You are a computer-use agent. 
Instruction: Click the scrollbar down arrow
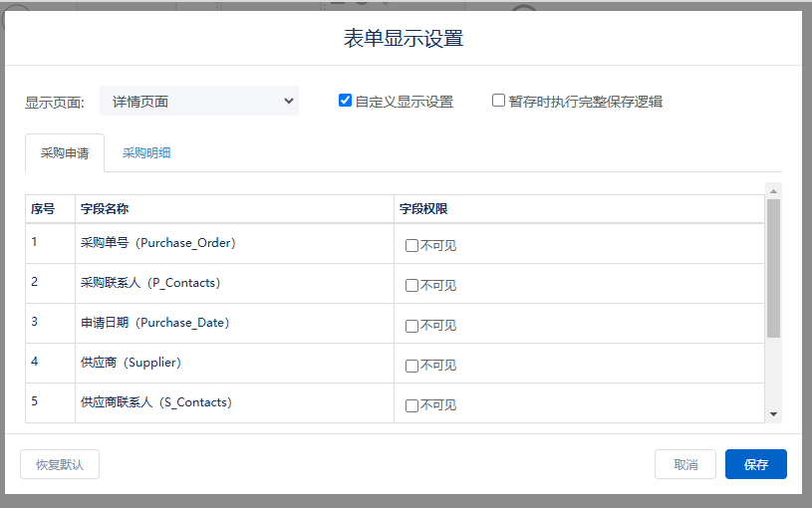click(x=773, y=414)
